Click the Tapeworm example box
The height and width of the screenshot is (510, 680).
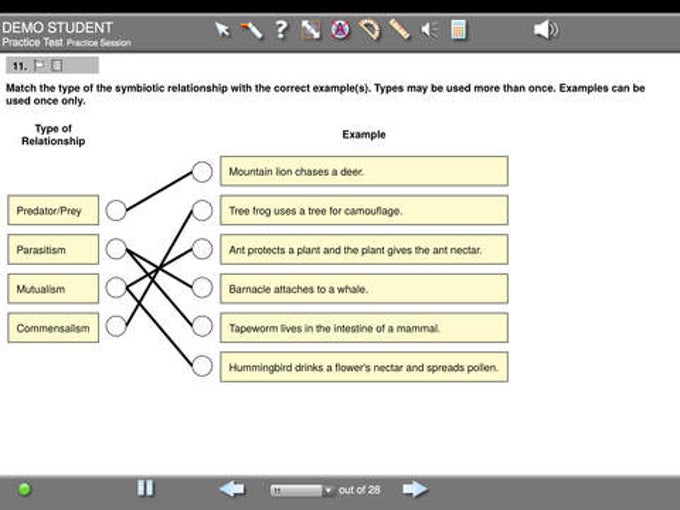[x=363, y=328]
